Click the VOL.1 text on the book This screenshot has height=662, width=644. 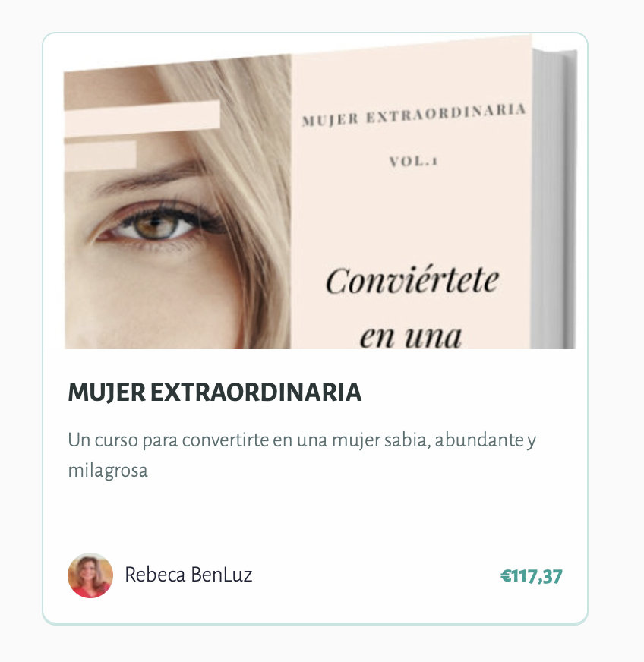tap(414, 161)
